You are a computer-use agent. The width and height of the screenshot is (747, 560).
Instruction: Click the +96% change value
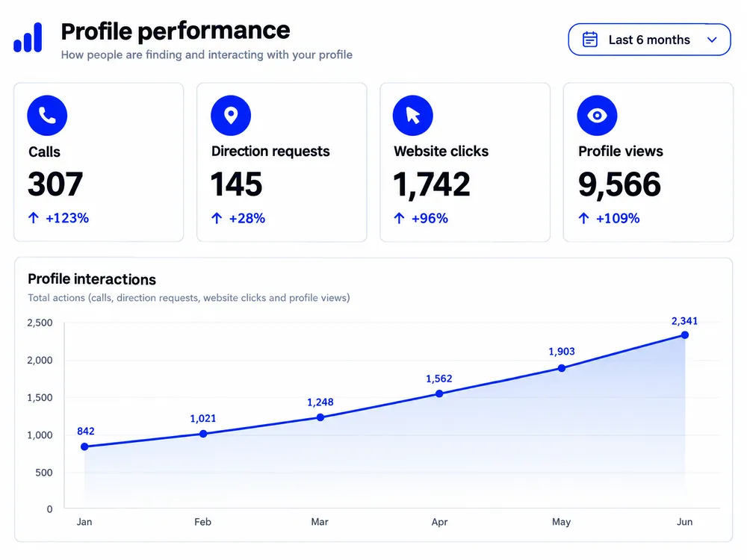click(x=430, y=218)
